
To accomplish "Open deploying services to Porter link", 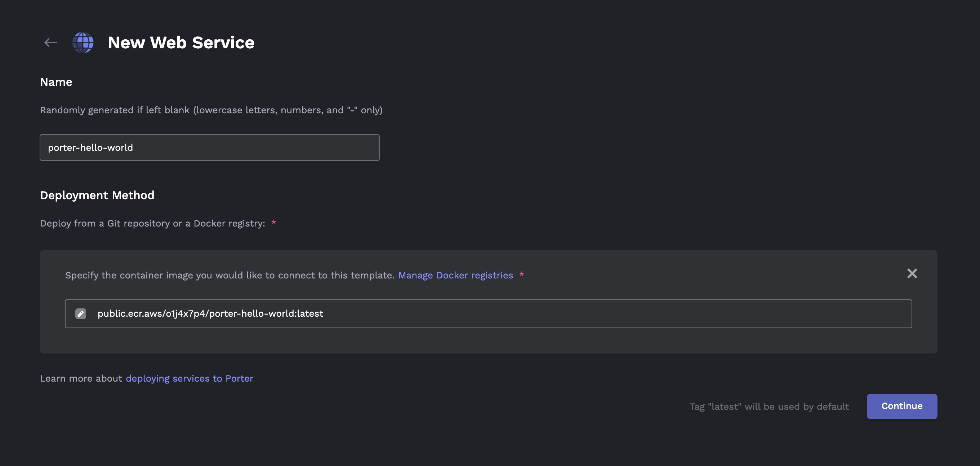I will pyautogui.click(x=190, y=378).
